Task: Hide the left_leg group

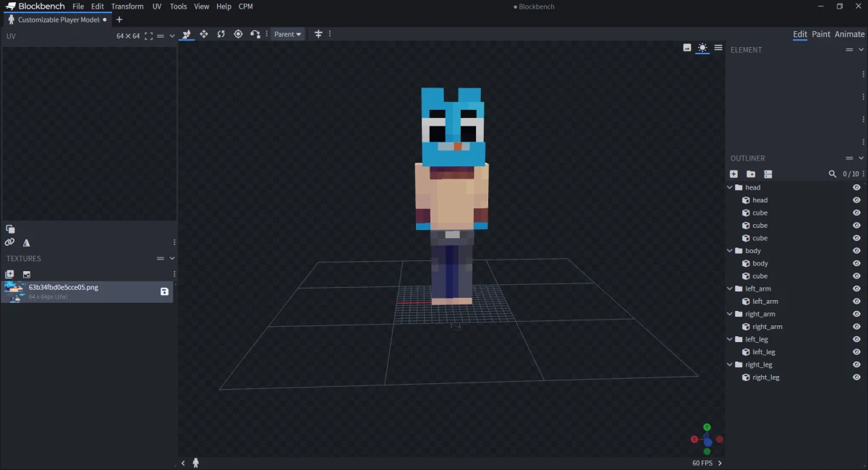Action: pos(856,339)
